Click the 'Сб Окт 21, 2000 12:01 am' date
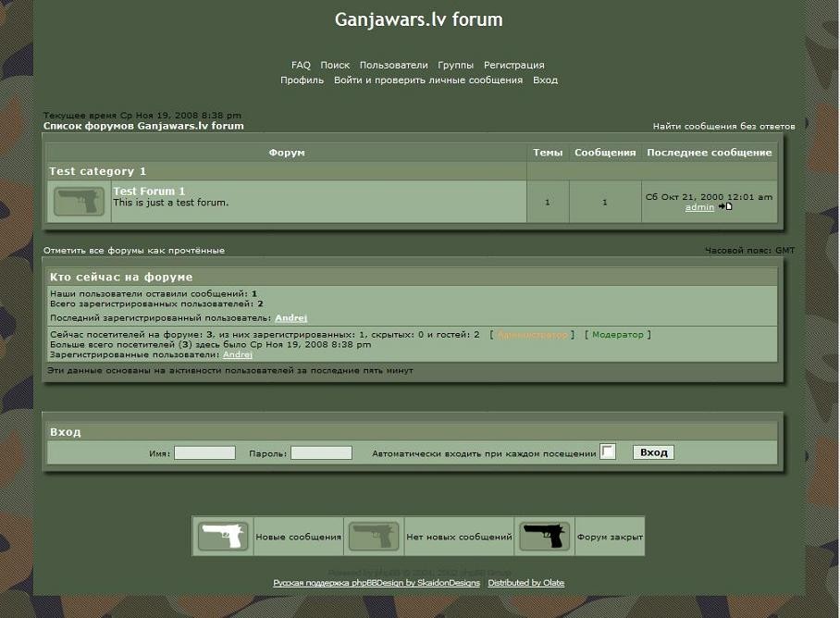 [x=709, y=196]
